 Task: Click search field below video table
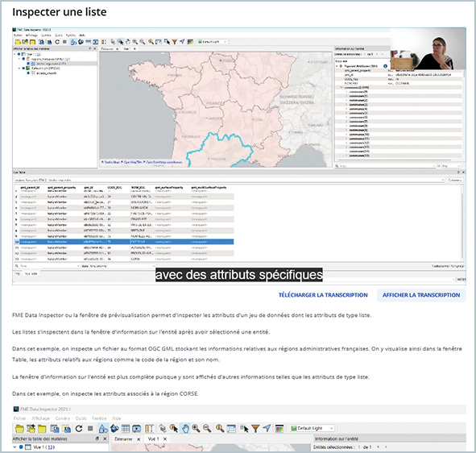[x=47, y=266]
